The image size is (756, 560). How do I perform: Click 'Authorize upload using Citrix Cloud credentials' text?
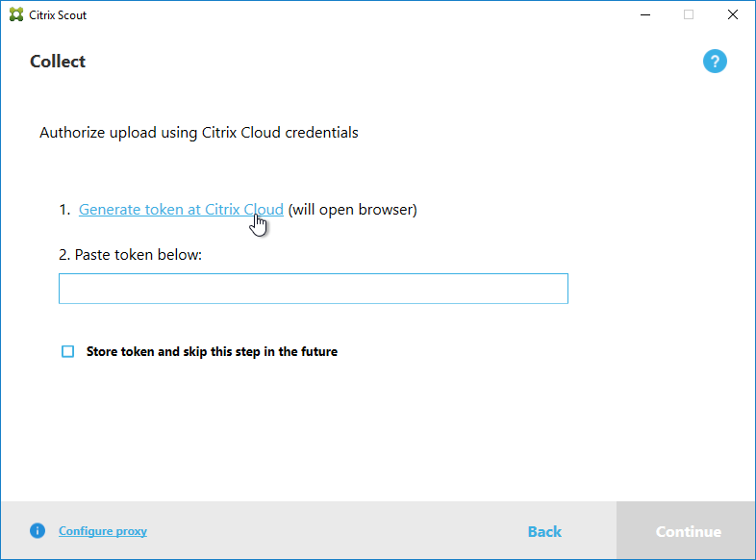click(199, 133)
